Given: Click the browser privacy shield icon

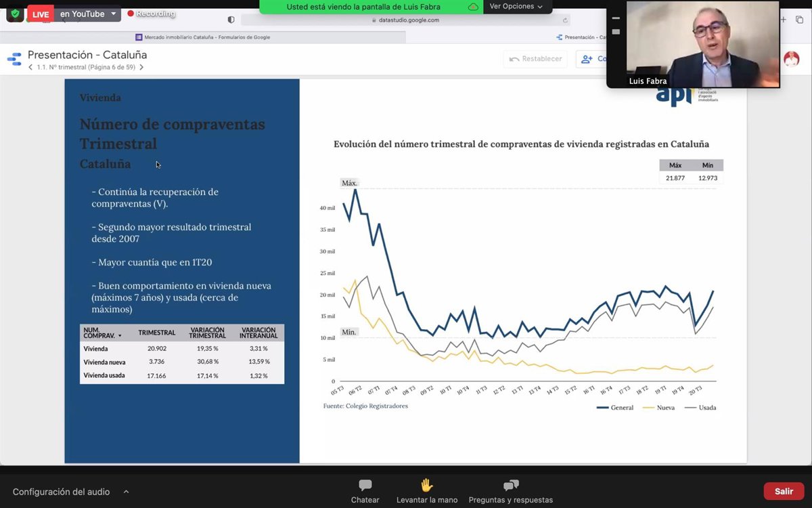Looking at the screenshot, I should click(x=231, y=20).
